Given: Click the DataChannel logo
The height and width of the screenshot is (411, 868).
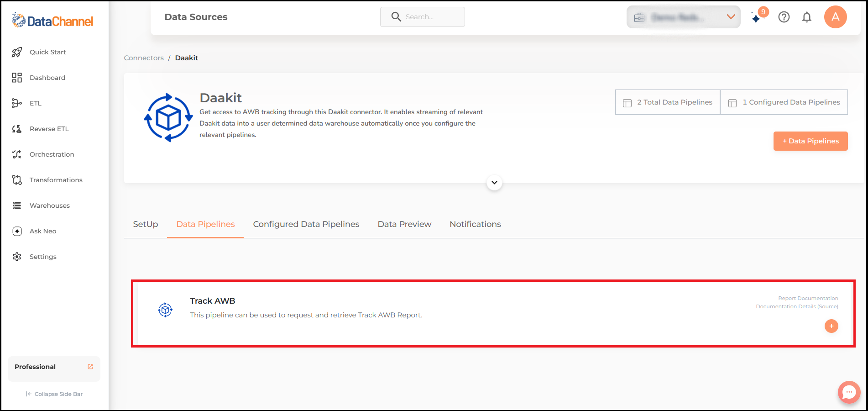Looking at the screenshot, I should [52, 21].
